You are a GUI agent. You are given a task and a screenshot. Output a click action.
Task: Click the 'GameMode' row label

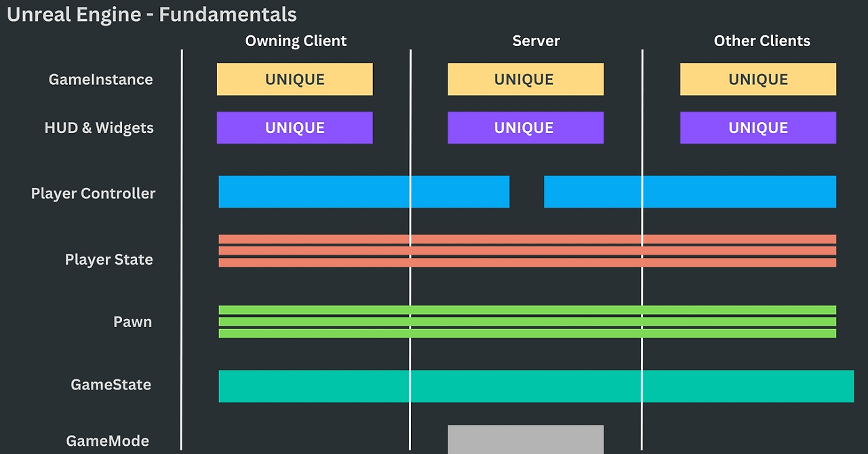(x=107, y=441)
